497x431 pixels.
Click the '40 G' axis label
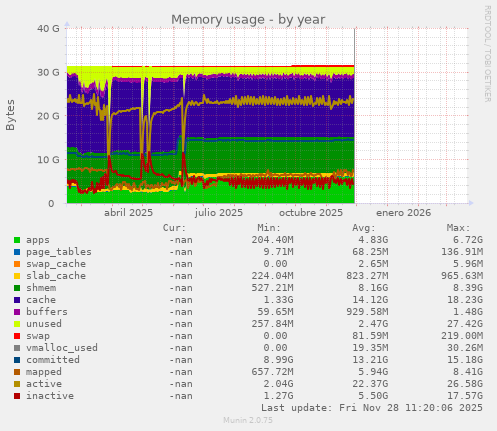pyautogui.click(x=48, y=29)
